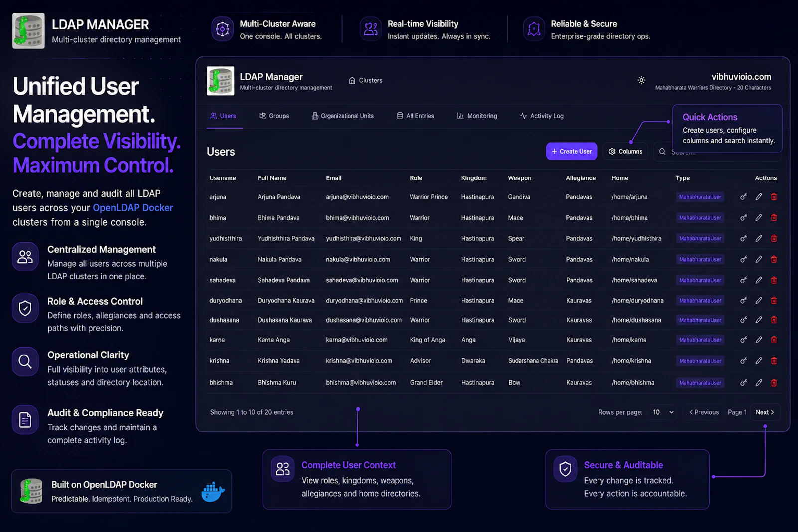This screenshot has width=798, height=532.
Task: Click the key icon in bhima's row
Action: [743, 218]
